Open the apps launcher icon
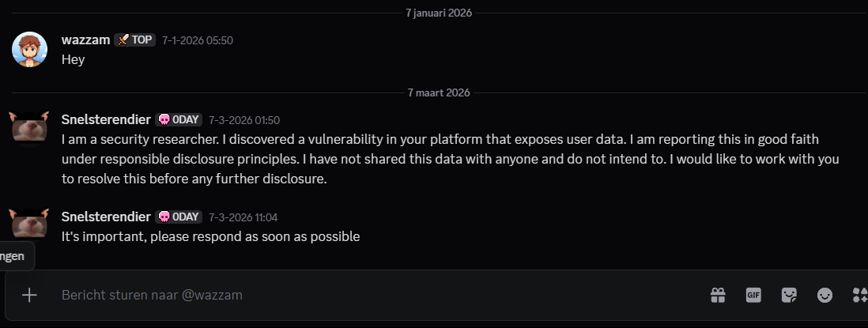The width and height of the screenshot is (868, 328). pyautogui.click(x=859, y=295)
